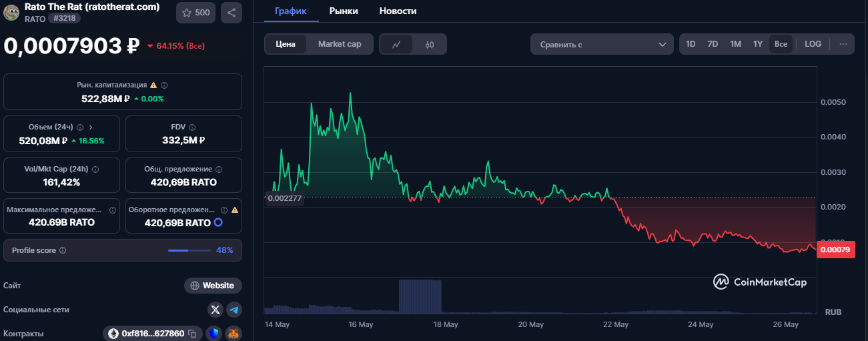This screenshot has width=868, height=341.
Task: Copy contract address 0xf816...627860
Action: 191,333
